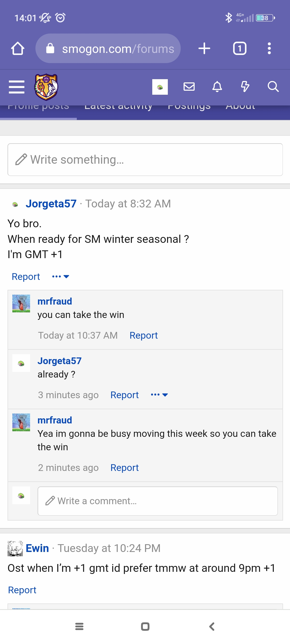Switch to the Postings tab
290x644 pixels.
189,107
